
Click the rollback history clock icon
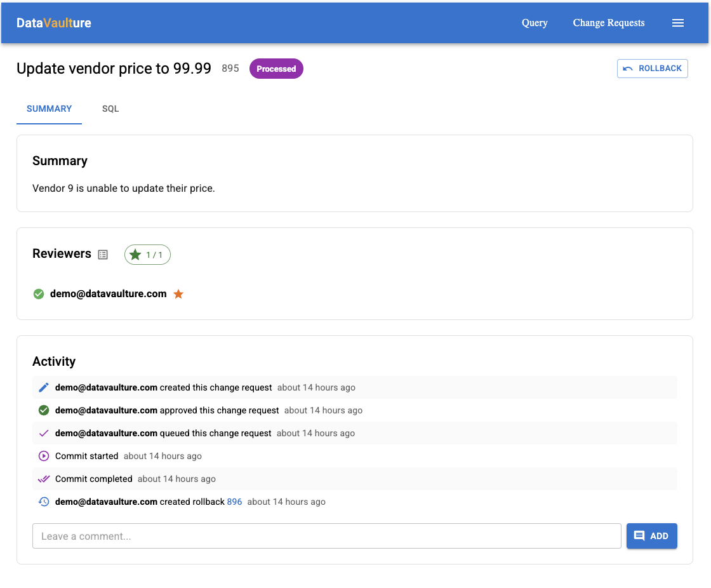pos(43,502)
